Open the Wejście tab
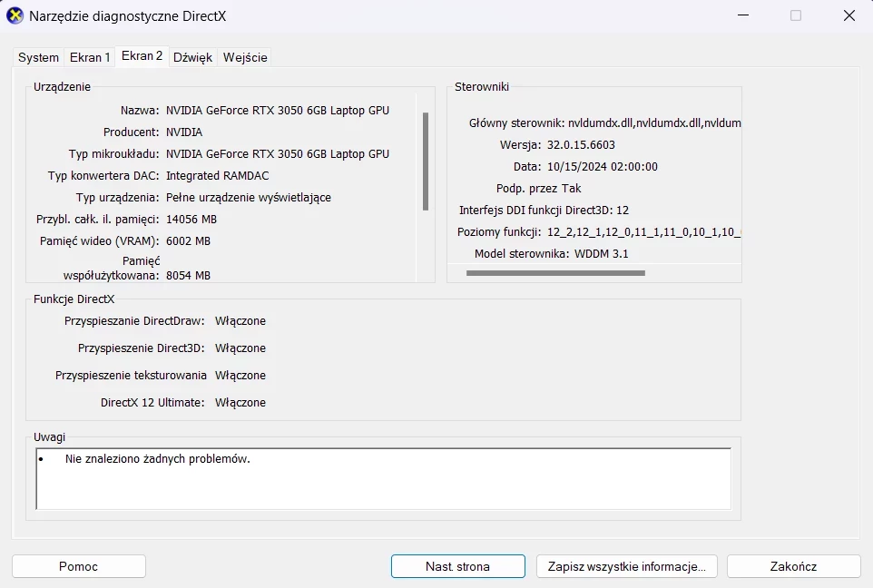The width and height of the screenshot is (873, 588). pyautogui.click(x=244, y=57)
